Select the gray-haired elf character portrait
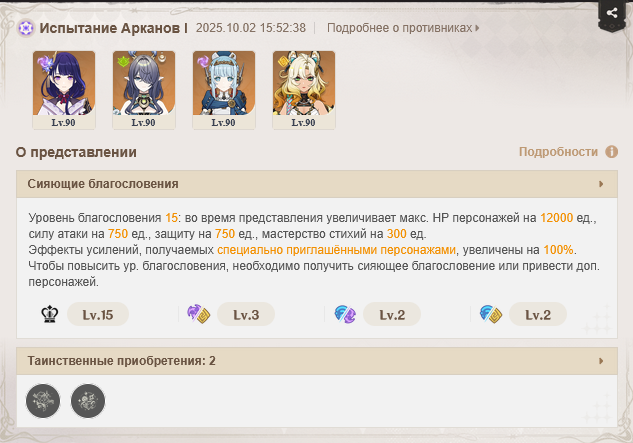 click(144, 90)
